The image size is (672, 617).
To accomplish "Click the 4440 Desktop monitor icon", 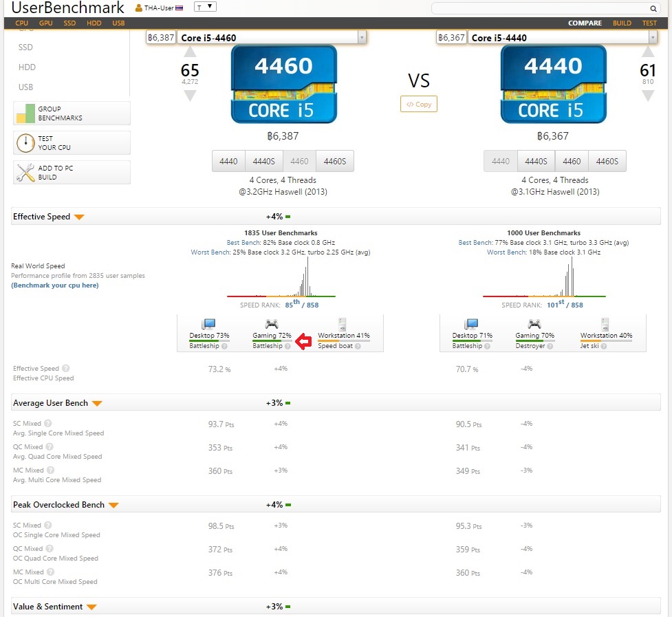I will tap(471, 324).
